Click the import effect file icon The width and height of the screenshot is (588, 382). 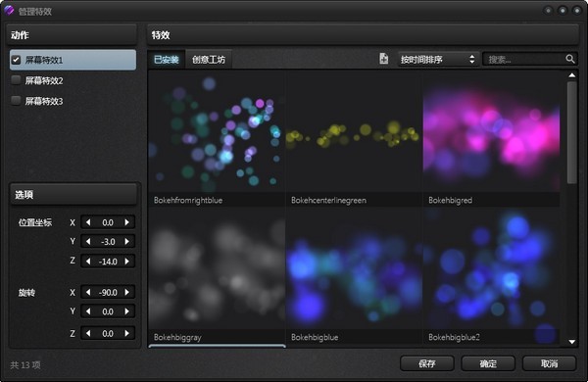(x=383, y=59)
